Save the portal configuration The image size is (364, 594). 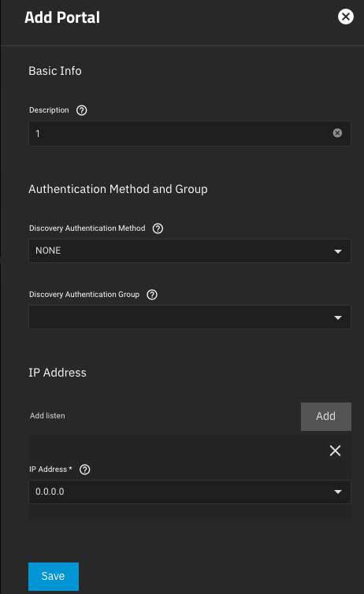[x=54, y=576]
